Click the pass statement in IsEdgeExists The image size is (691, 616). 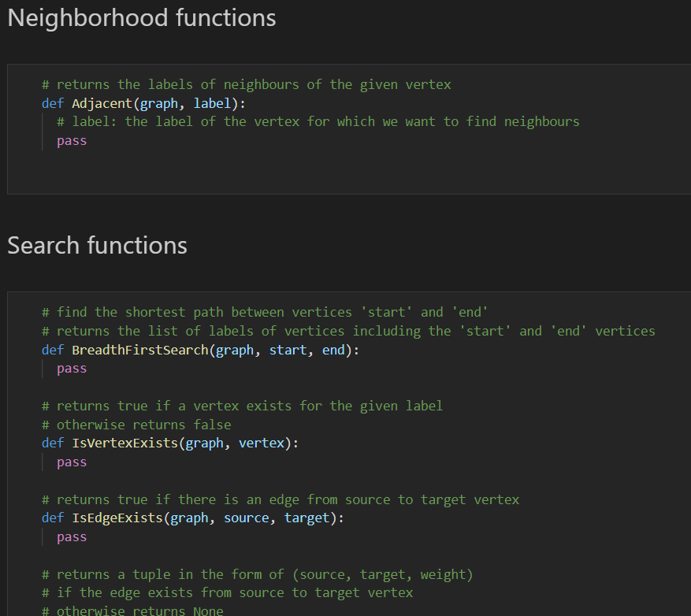71,536
